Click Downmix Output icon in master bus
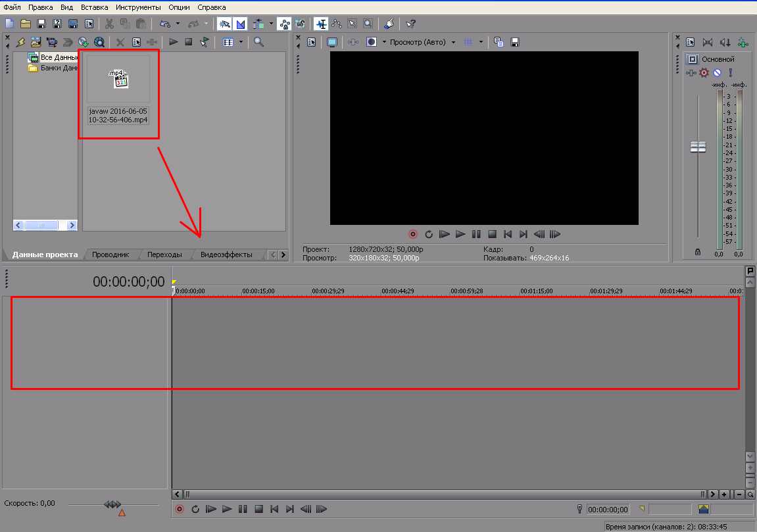The width and height of the screenshot is (757, 532). pyautogui.click(x=708, y=43)
